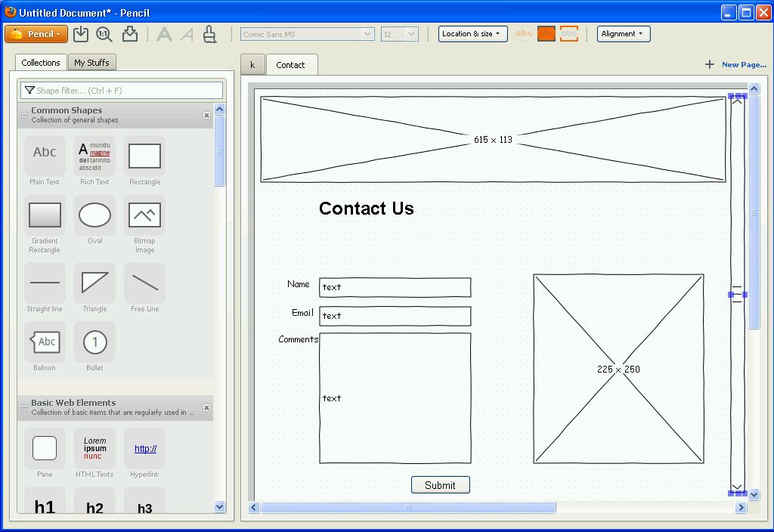Select the Hyperlink web element

pos(144,453)
